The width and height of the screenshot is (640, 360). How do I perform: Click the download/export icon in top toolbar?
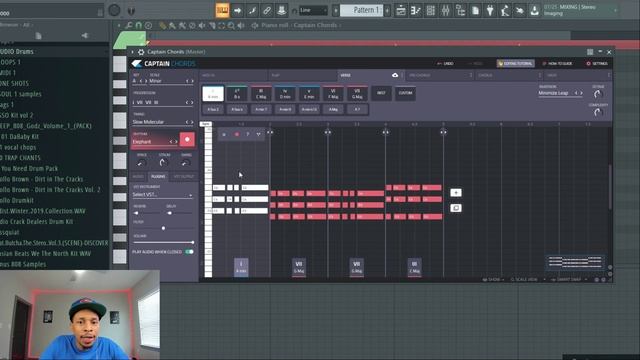[x=534, y=10]
